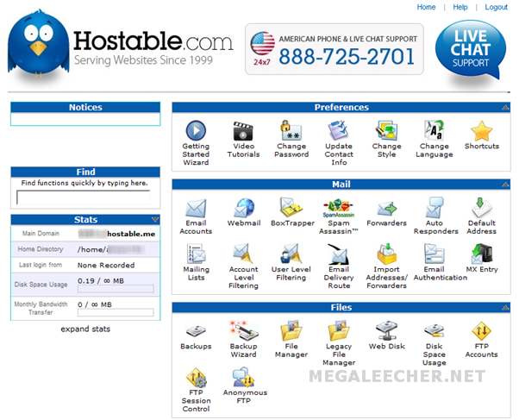Open Email Authentication

(441, 262)
